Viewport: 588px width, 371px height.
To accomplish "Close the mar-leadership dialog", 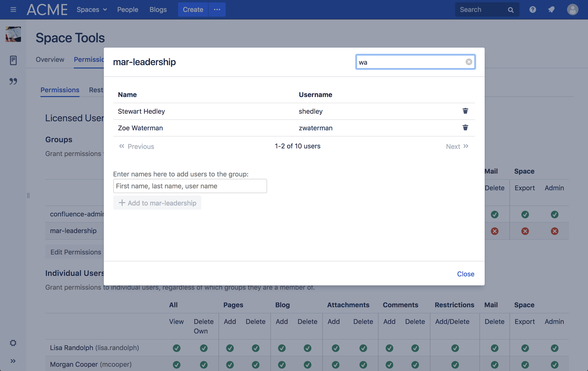I will (x=465, y=274).
